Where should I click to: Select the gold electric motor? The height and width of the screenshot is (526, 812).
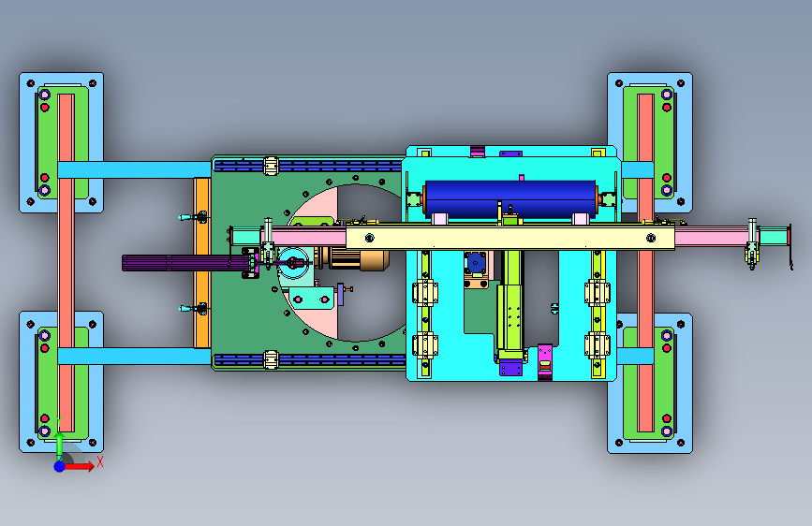[358, 259]
